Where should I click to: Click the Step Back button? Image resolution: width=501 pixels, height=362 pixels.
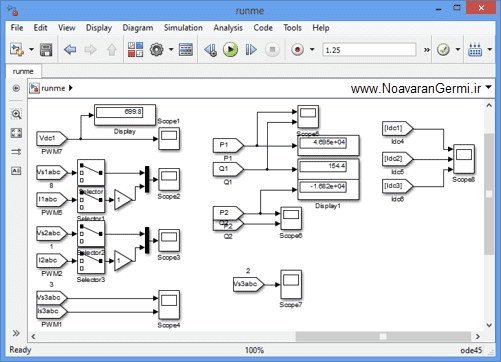click(210, 50)
